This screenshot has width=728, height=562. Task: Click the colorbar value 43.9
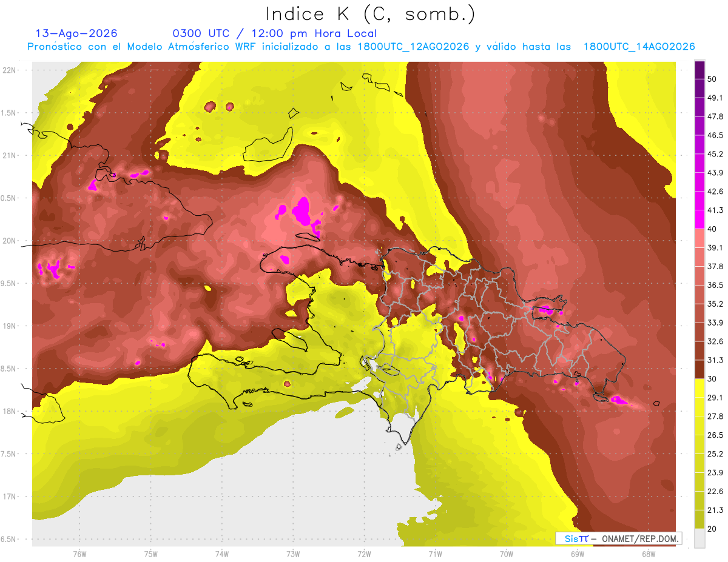point(715,173)
